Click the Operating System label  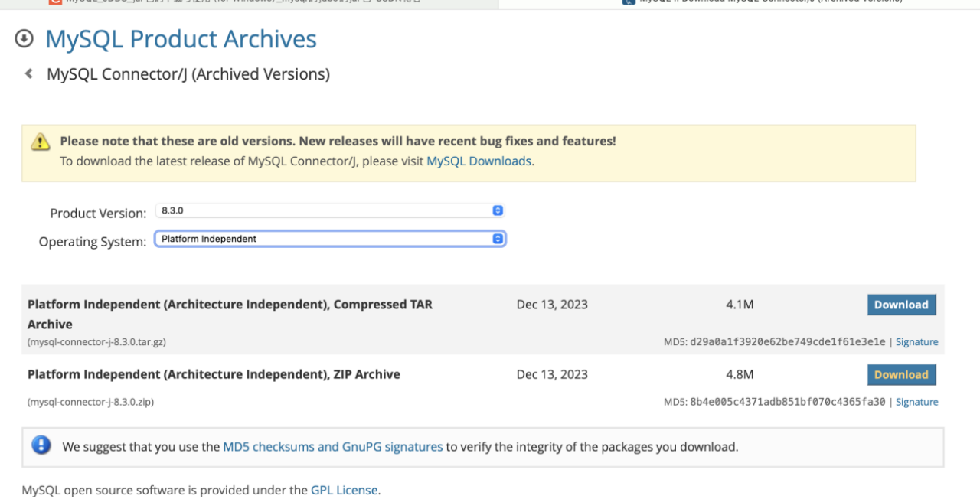point(93,242)
